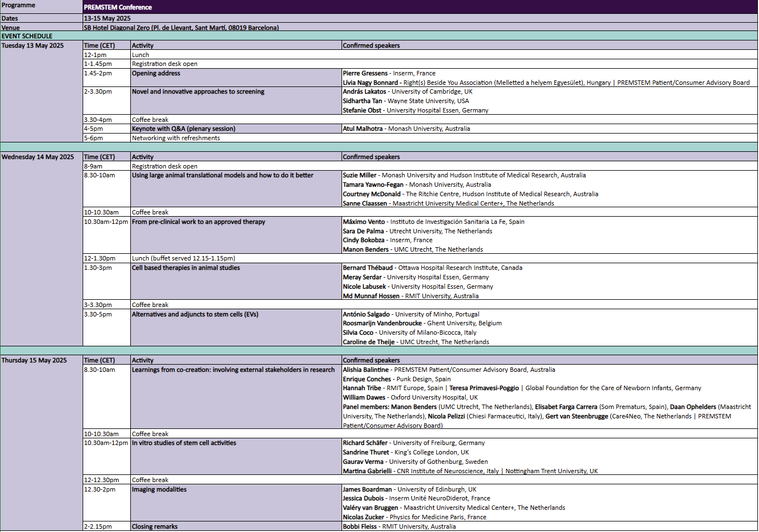
Task: Click the 'Imaging modalities' activity cell
Action: pos(236,503)
